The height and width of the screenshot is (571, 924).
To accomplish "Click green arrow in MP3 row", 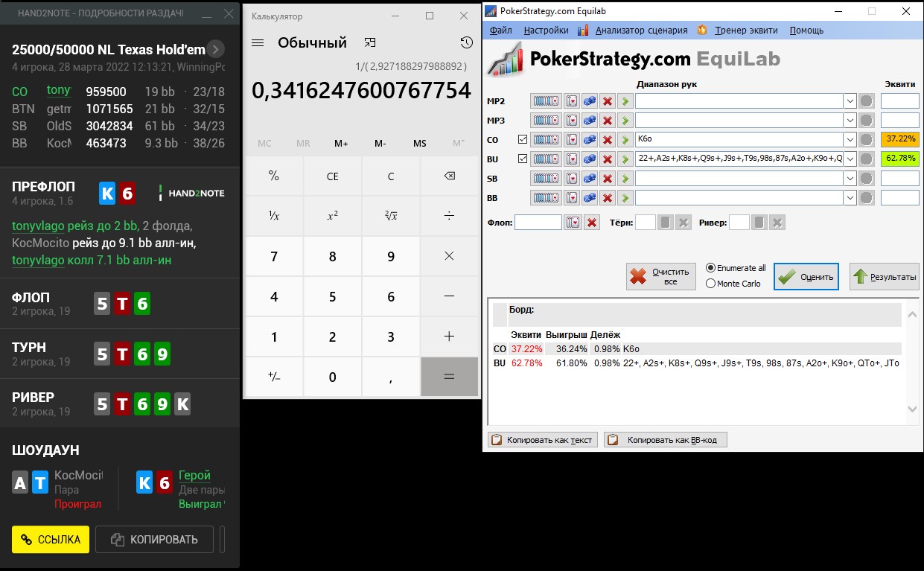I will [x=625, y=120].
